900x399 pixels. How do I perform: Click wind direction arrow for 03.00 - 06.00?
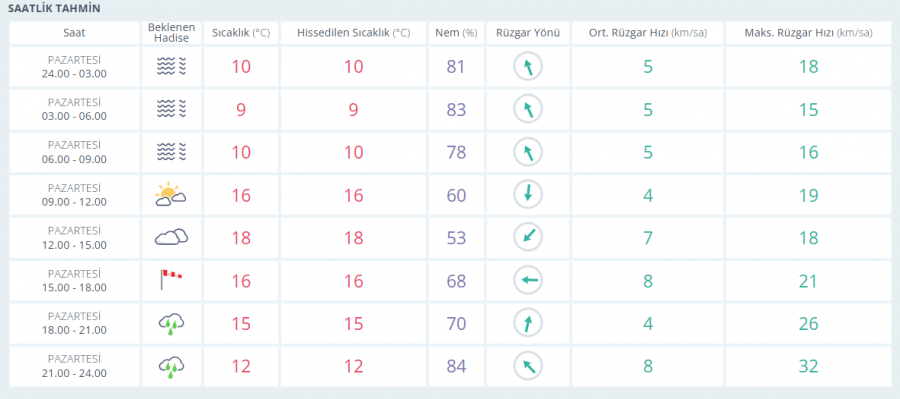(527, 109)
